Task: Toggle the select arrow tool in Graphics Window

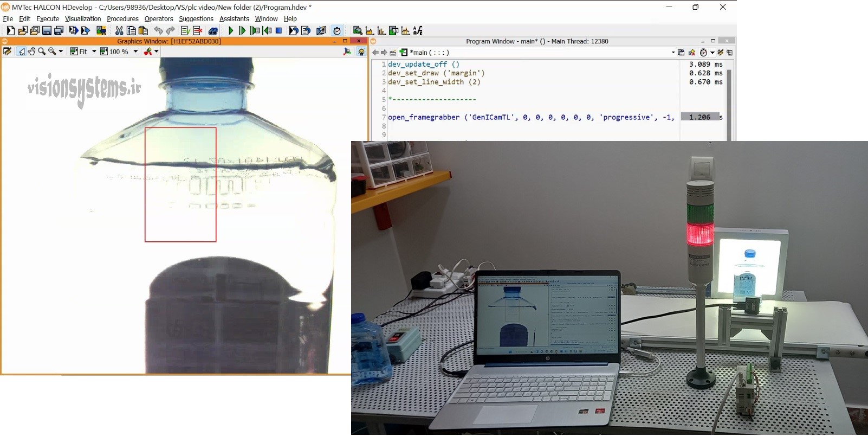Action: pos(21,52)
